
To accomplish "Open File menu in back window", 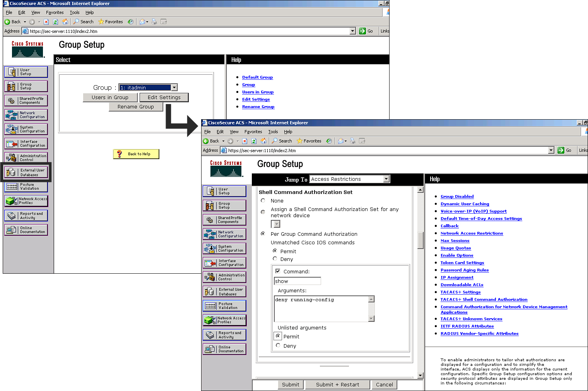I will [x=9, y=12].
